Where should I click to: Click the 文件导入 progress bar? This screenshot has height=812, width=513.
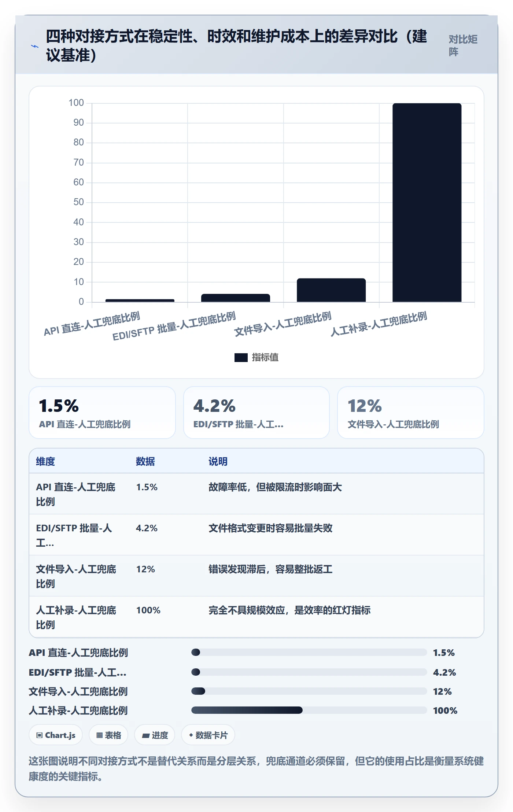coord(309,691)
